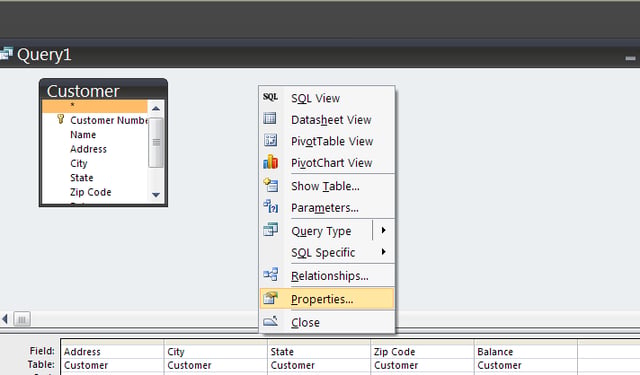
Task: Open PivotTable View from the menu
Action: (327, 141)
